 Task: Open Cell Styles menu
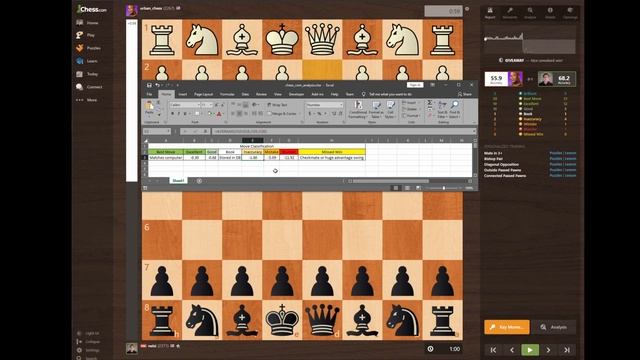(x=390, y=109)
